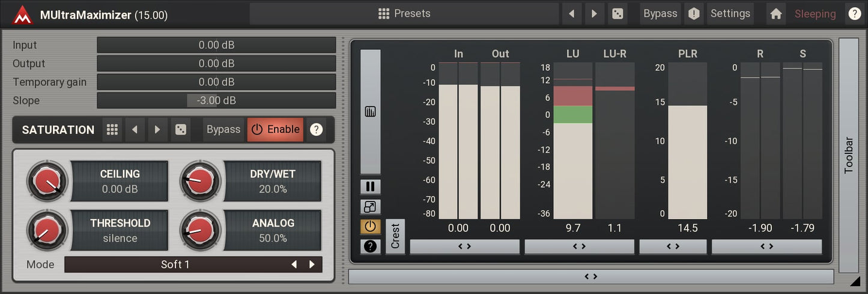Expand the LU meter width control
The height and width of the screenshot is (294, 868).
(579, 247)
